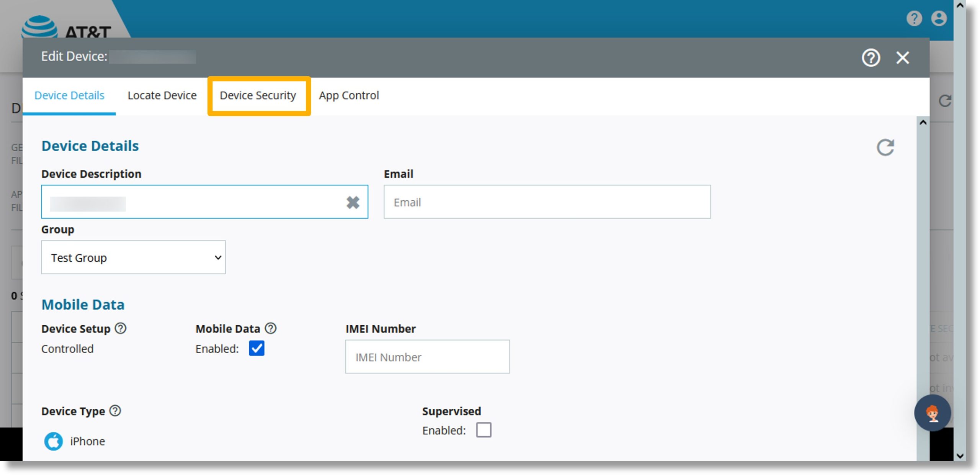Enable the Supervised checkbox
The image size is (980, 475).
point(484,430)
